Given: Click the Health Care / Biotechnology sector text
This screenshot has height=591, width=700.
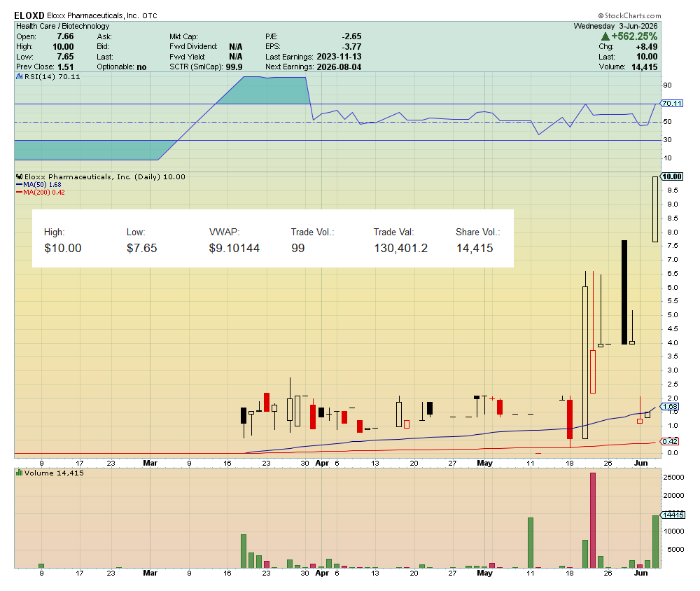Looking at the screenshot, I should pos(62,27).
